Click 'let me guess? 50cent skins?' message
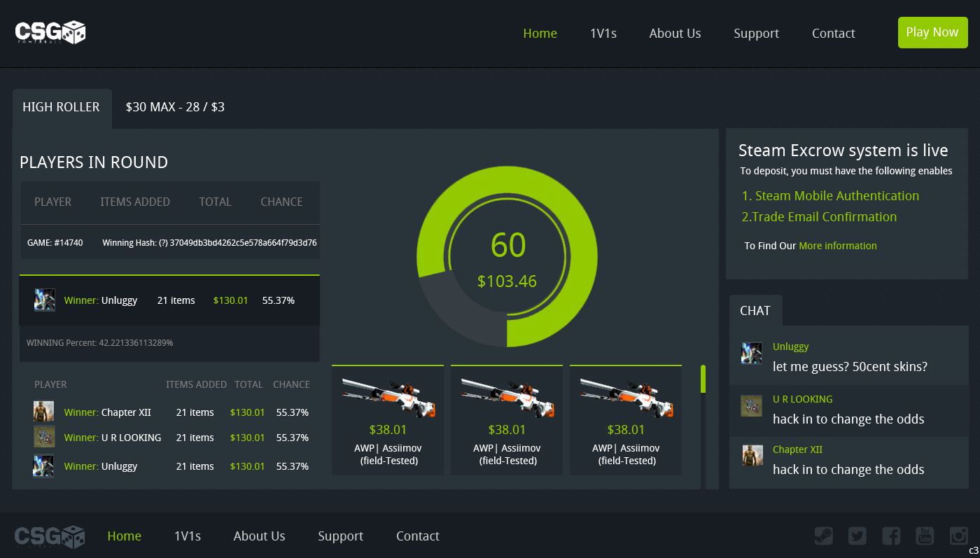 click(x=850, y=366)
